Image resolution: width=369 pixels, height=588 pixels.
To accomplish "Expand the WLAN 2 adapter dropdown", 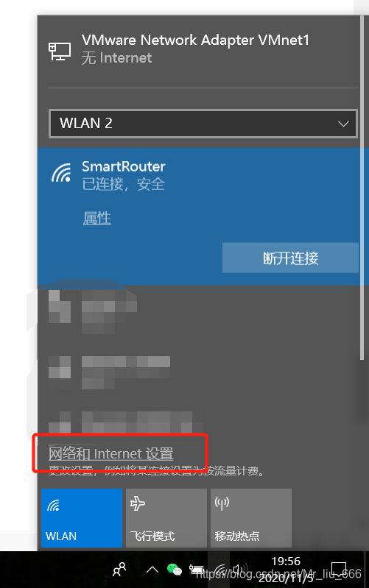I will click(x=203, y=124).
